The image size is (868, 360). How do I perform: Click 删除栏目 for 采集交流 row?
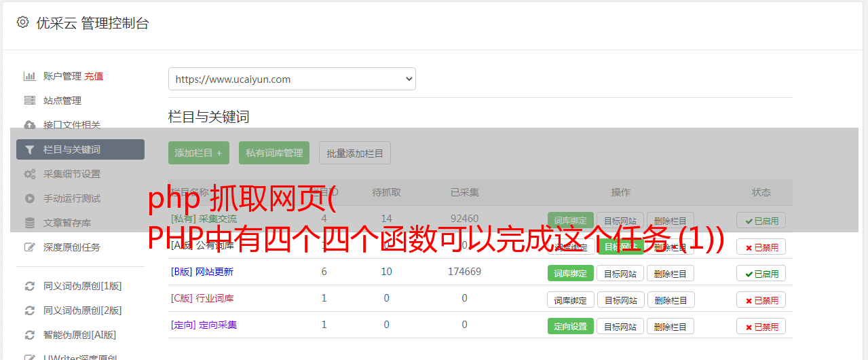click(671, 220)
